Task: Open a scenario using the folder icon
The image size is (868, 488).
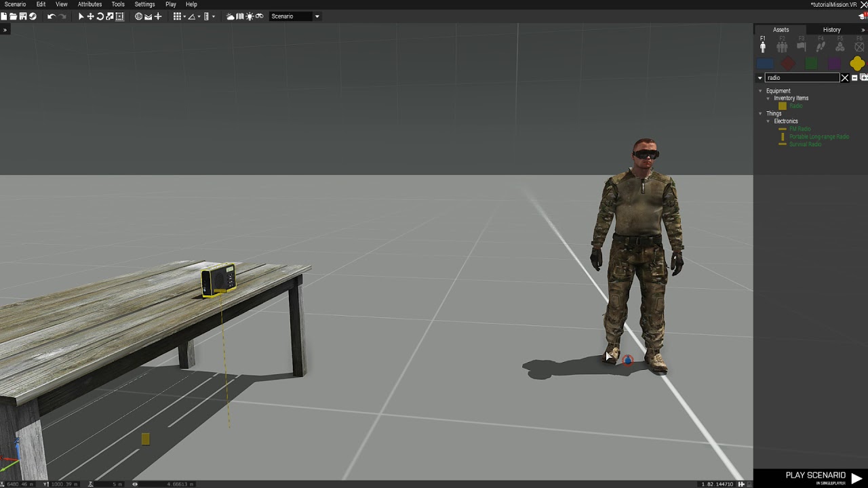Action: [x=13, y=16]
